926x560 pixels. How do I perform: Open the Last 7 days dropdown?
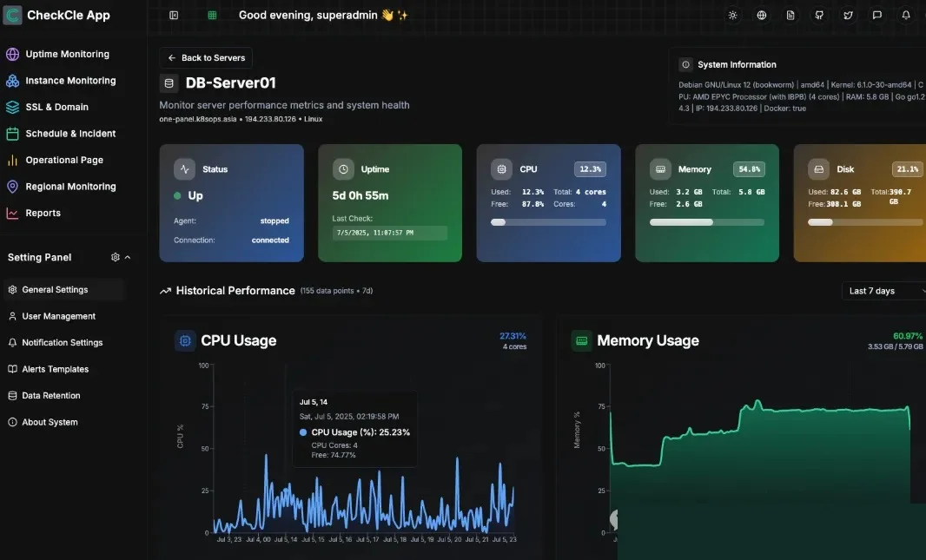[x=884, y=291]
